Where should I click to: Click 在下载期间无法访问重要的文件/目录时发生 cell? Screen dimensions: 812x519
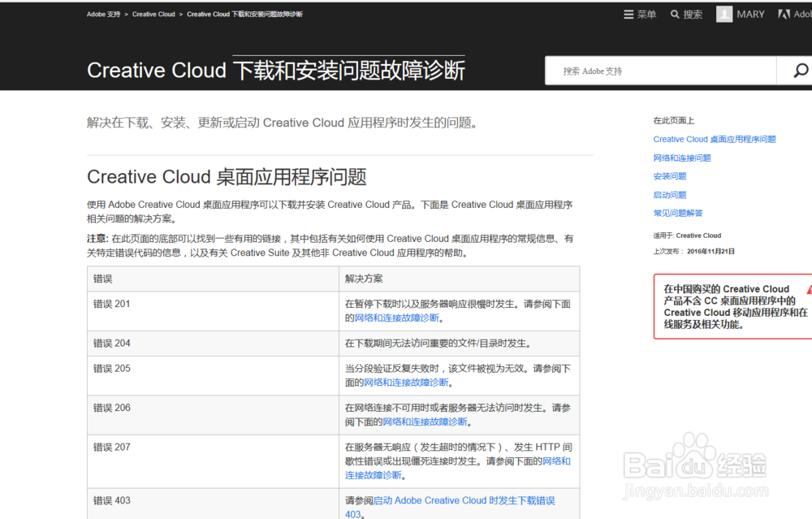[x=460, y=344]
